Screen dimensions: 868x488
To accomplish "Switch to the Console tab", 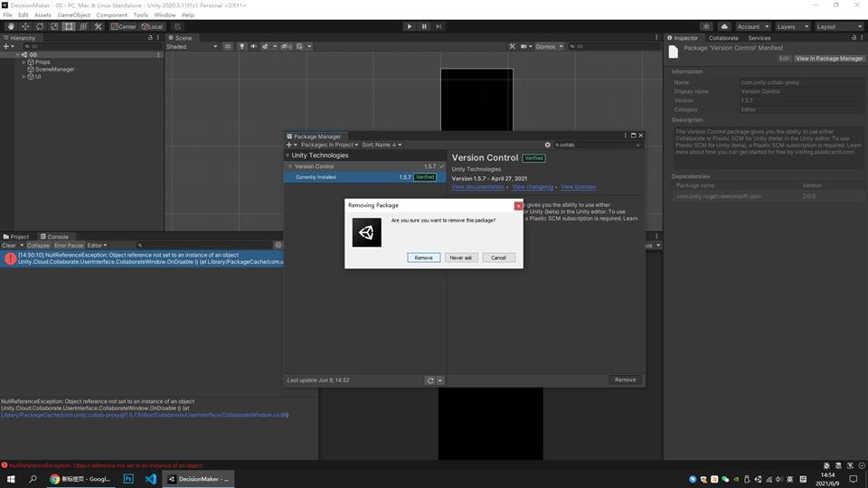I will pyautogui.click(x=54, y=237).
